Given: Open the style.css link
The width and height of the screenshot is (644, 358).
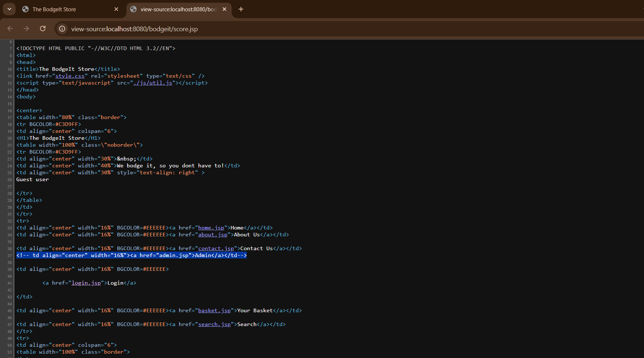Looking at the screenshot, I should [70, 76].
